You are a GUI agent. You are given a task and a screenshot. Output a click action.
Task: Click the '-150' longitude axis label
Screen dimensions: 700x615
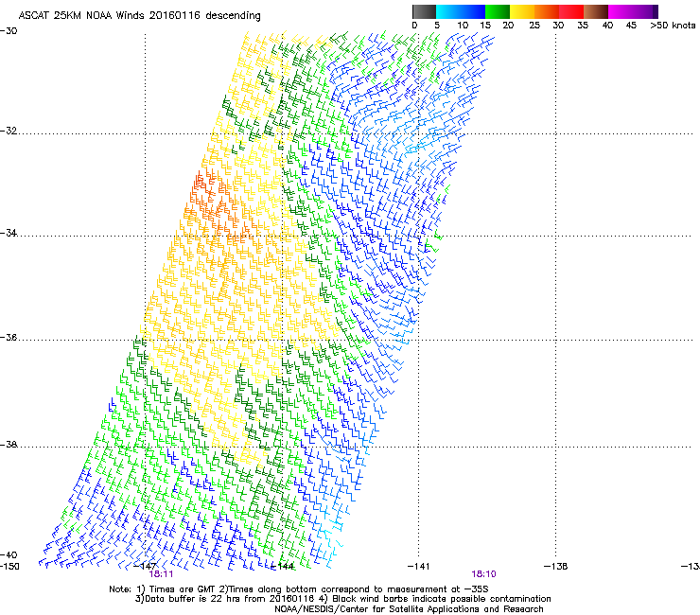pos(9,567)
